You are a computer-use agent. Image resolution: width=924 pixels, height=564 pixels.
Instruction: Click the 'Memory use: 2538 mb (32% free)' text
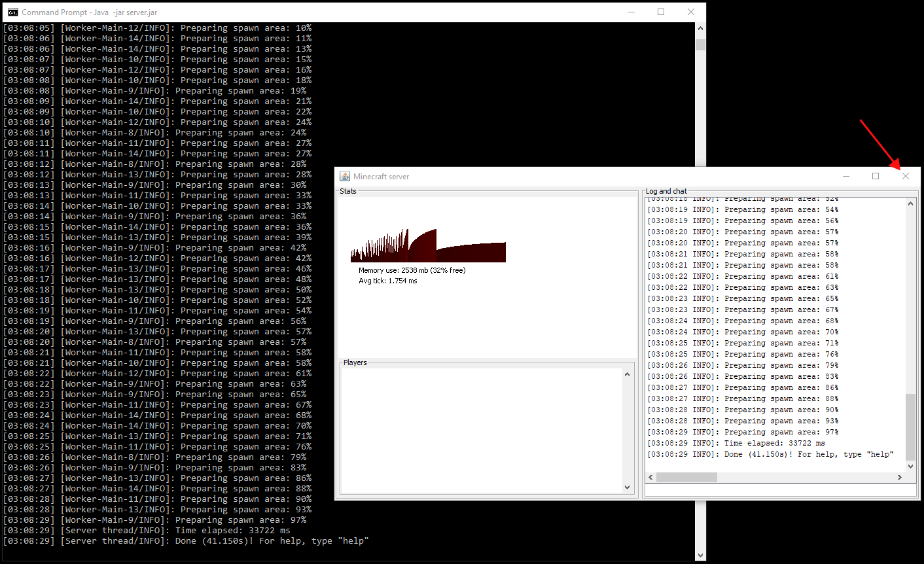click(x=412, y=270)
